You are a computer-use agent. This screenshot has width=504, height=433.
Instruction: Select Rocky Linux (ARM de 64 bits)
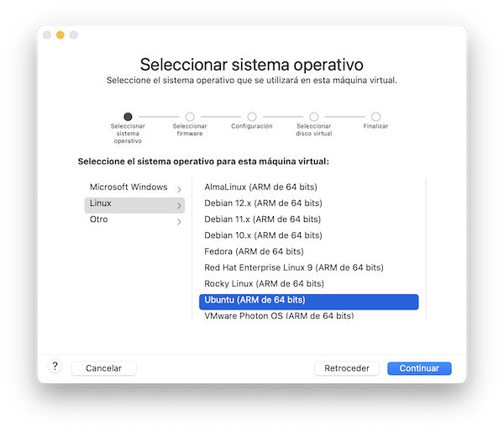tap(264, 284)
